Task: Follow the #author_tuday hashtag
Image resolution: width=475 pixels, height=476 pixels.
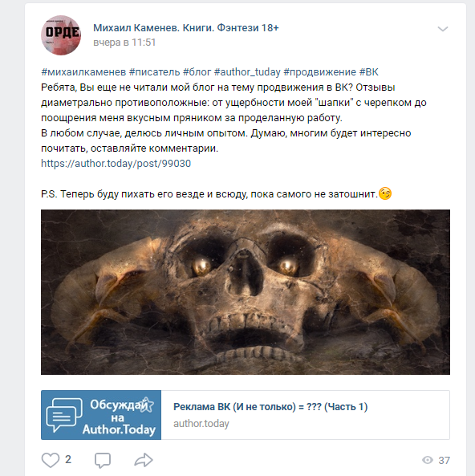Action: (247, 72)
